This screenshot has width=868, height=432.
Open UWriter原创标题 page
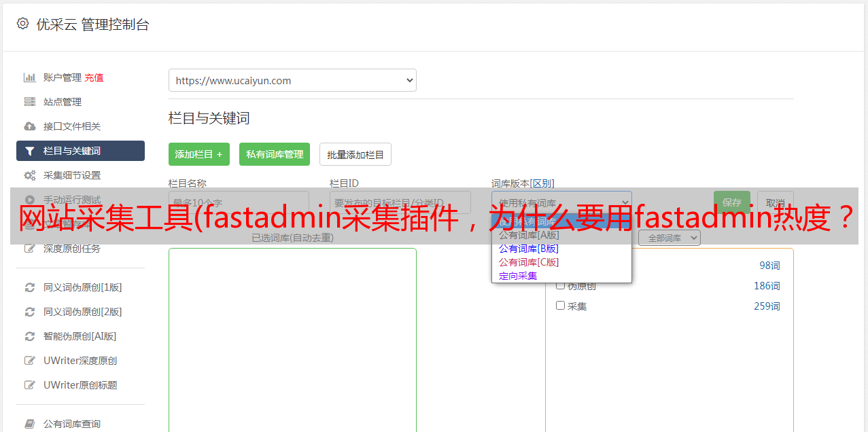pos(80,385)
